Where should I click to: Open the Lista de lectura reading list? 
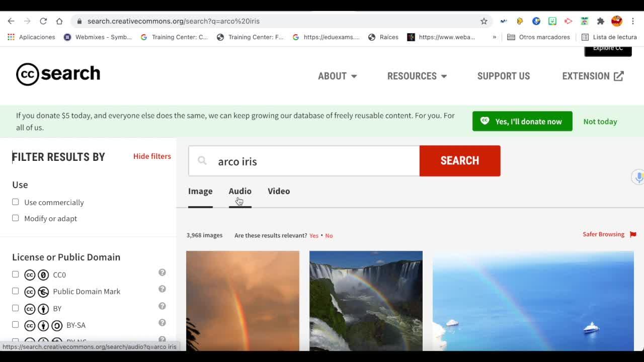(609, 37)
